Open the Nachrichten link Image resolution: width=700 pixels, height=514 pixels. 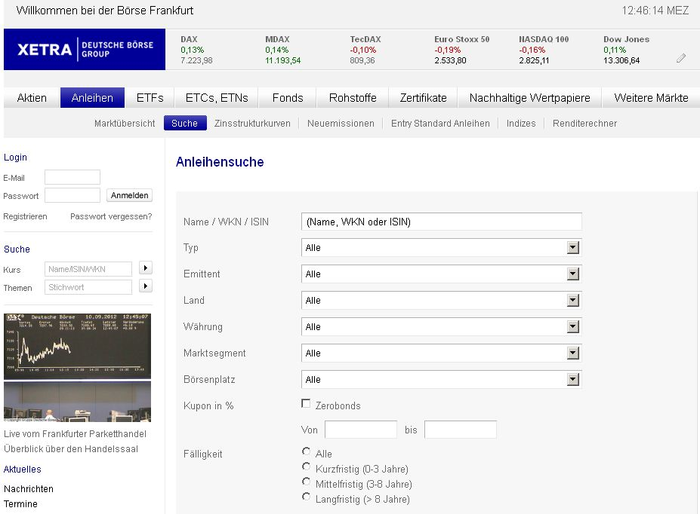(29, 489)
